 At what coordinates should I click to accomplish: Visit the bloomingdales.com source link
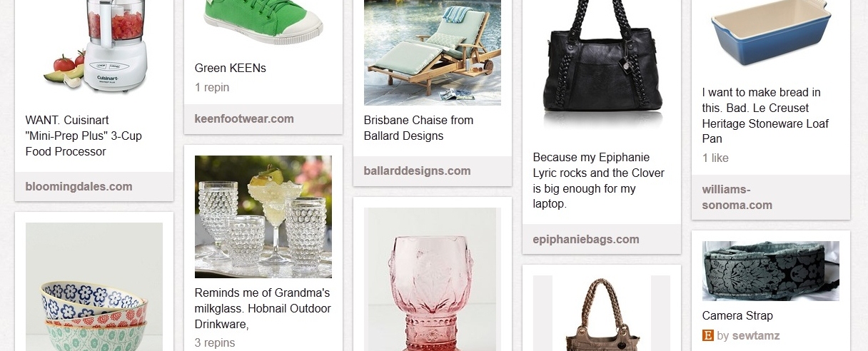point(79,187)
